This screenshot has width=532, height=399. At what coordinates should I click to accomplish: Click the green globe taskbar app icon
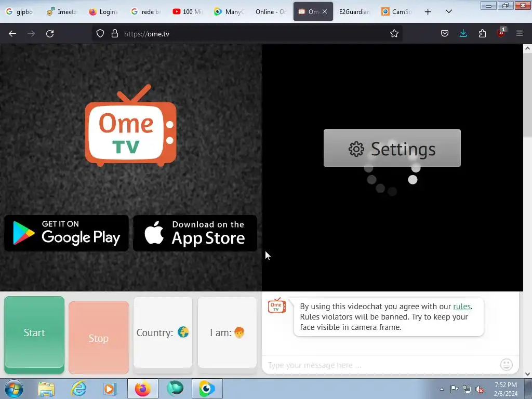(x=175, y=389)
